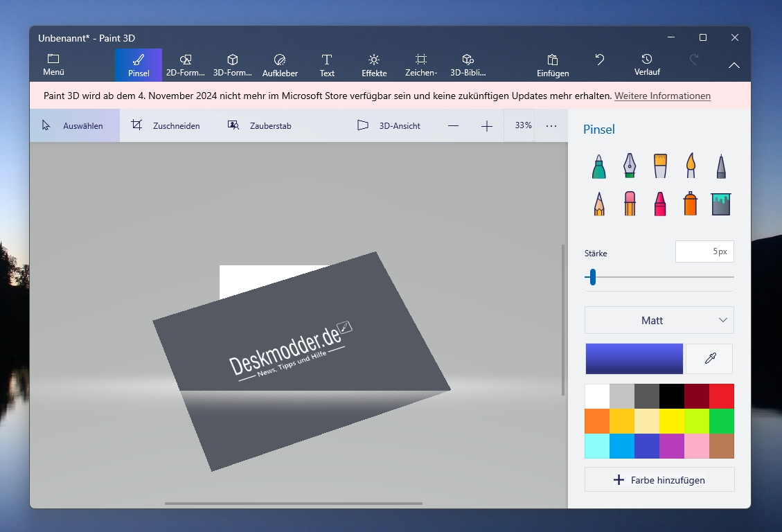Select the Watercolor brush tool
782x532 pixels.
691,166
